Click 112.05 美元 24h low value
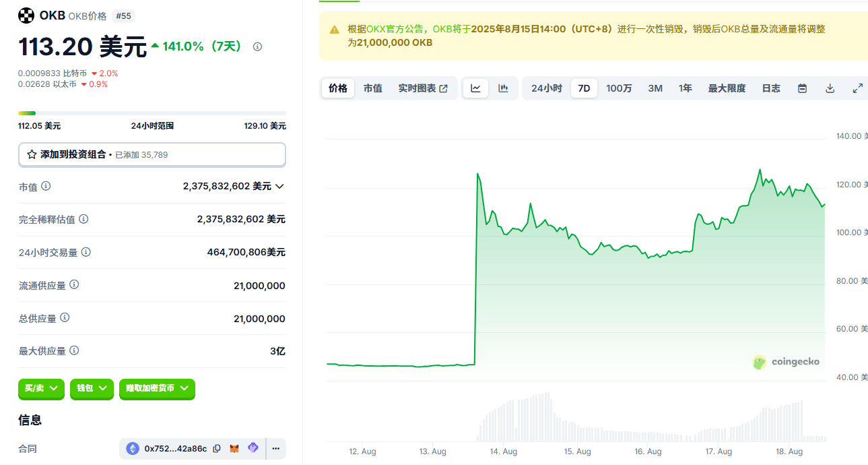The height and width of the screenshot is (465, 868). (x=39, y=126)
